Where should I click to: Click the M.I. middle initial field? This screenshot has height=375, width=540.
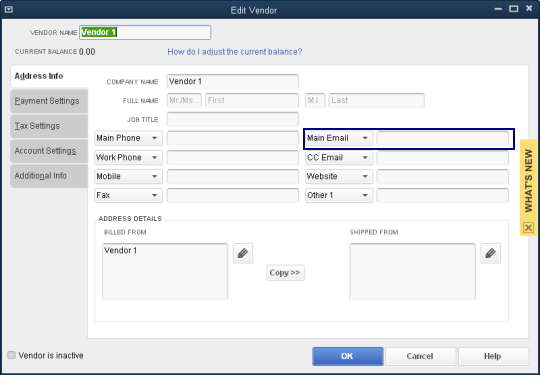click(x=315, y=100)
